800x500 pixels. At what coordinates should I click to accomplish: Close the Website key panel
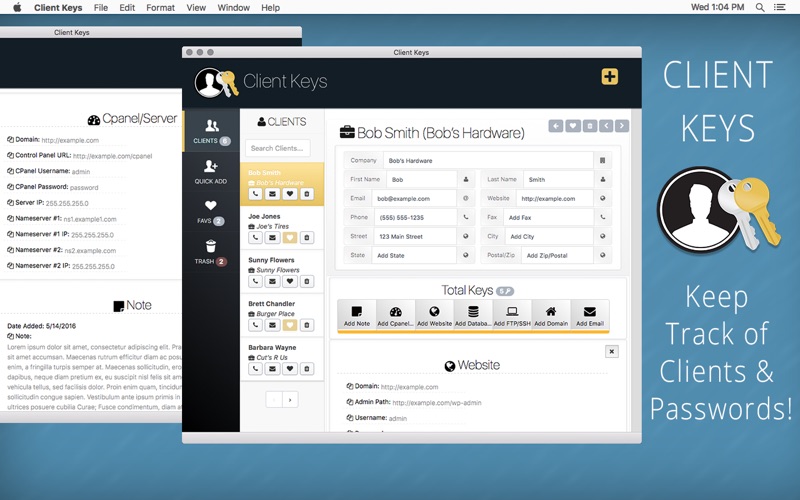click(612, 352)
